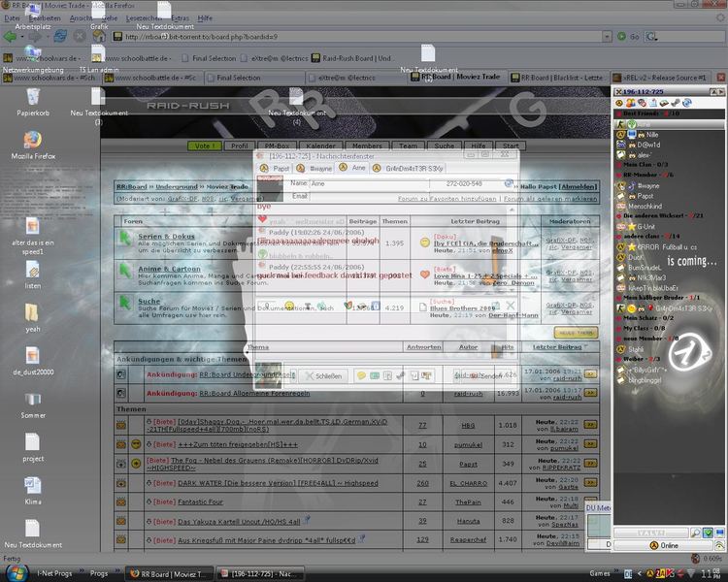728x582 pixels.
Task: Click the Stop loading icon in Firefox
Action: [80, 36]
